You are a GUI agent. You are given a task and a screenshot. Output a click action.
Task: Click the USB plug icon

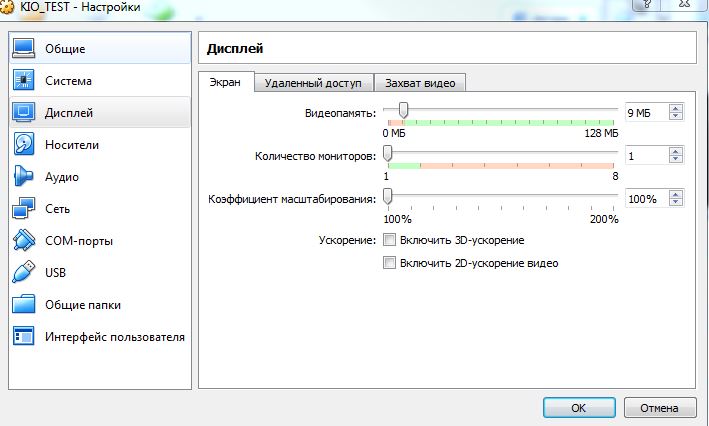click(x=24, y=272)
